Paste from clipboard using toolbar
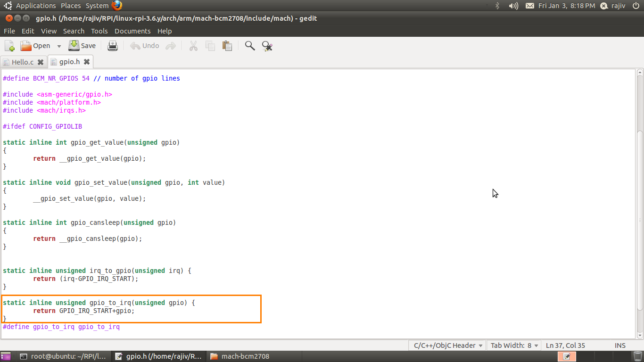Image resolution: width=644 pixels, height=362 pixels. 227,45
